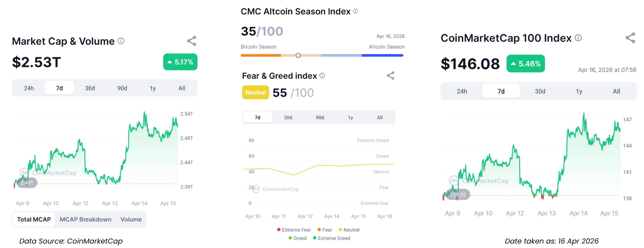Switch to the Volume view

pyautogui.click(x=131, y=219)
